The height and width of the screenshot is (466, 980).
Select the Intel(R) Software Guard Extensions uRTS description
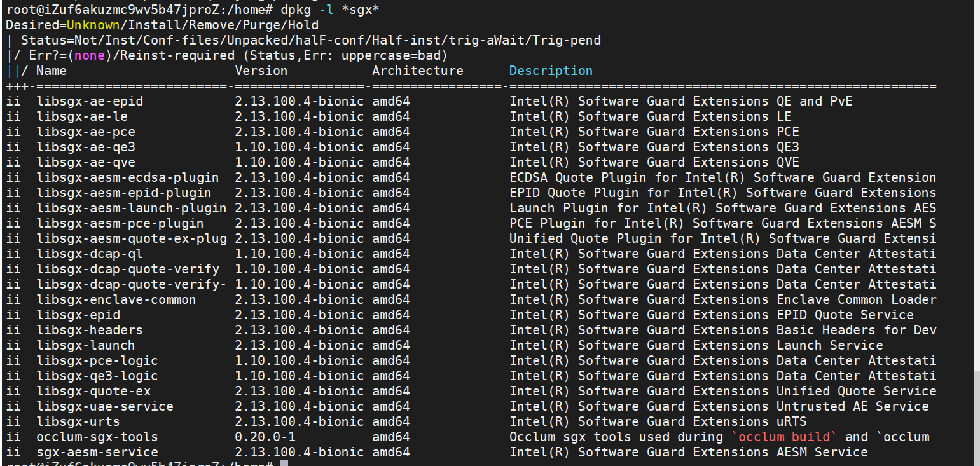click(660, 421)
